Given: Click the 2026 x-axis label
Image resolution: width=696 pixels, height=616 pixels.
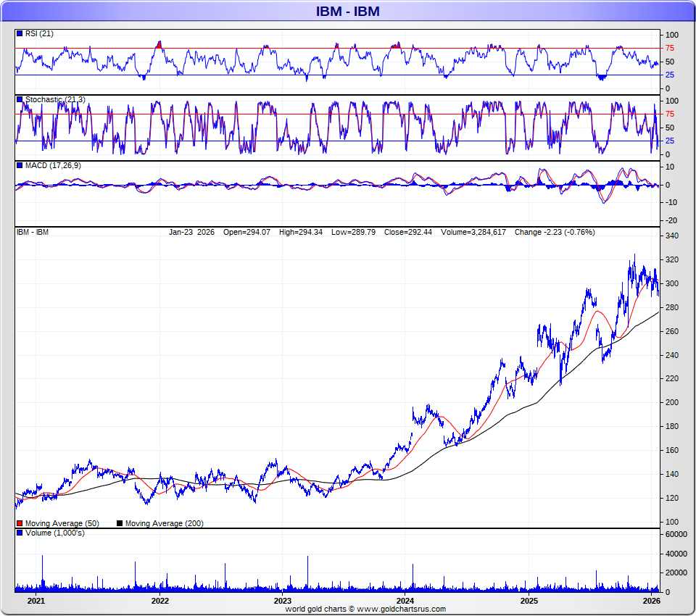Looking at the screenshot, I should pyautogui.click(x=652, y=601).
